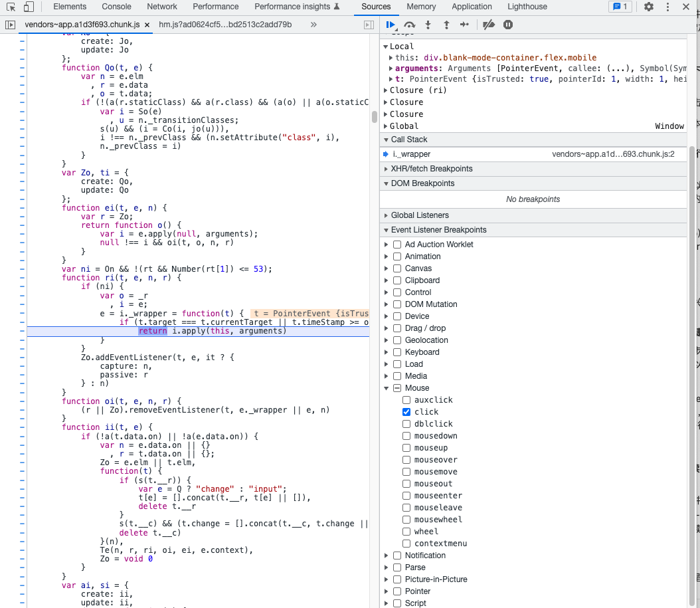The height and width of the screenshot is (608, 700).
Task: Show the file navigator sidebar icon
Action: tap(10, 25)
